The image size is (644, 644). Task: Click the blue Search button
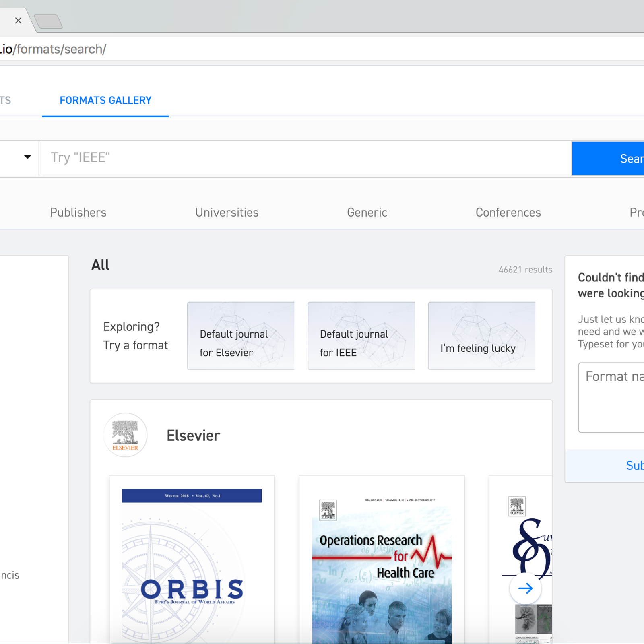click(608, 159)
